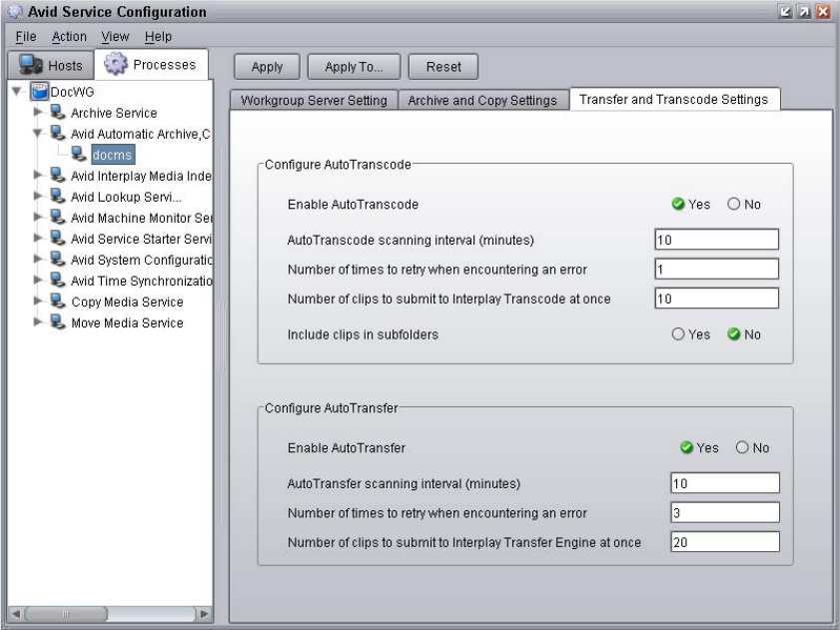Click the Avid Time Synchronization icon
This screenshot has height=630, width=840.
tap(58, 280)
